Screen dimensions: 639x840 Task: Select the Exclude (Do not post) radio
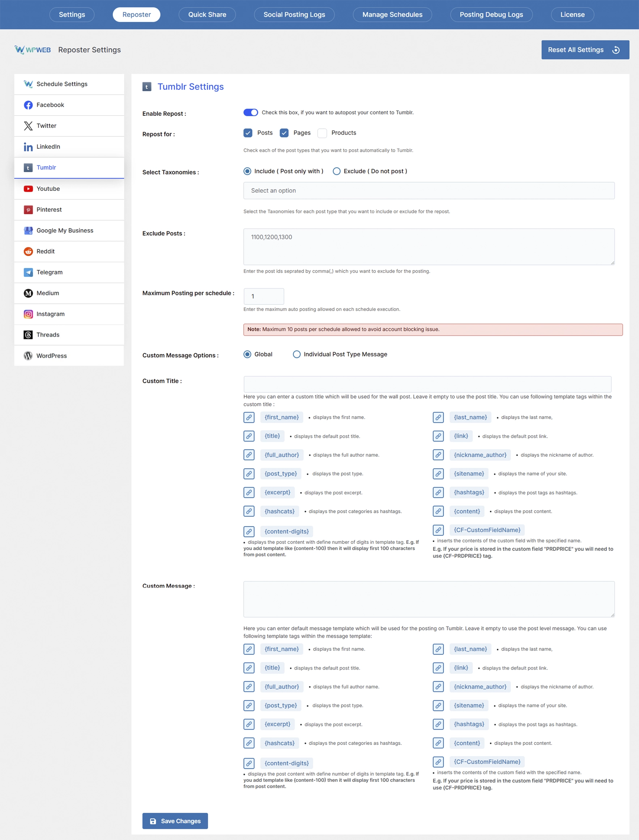[337, 171]
